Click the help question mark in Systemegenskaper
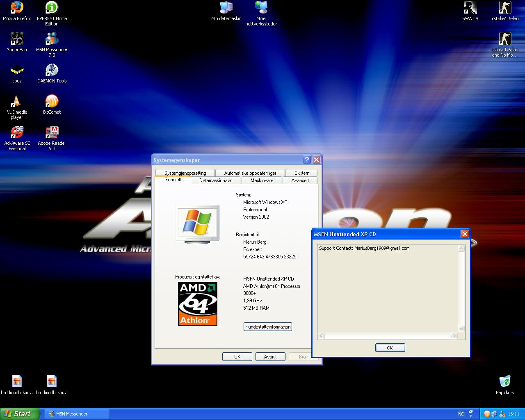 click(307, 160)
